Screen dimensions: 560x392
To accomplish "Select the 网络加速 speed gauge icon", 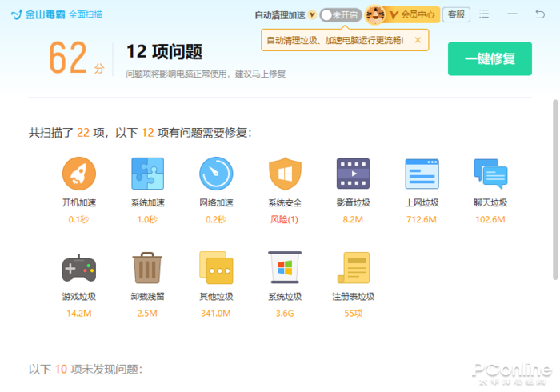I will [x=216, y=174].
